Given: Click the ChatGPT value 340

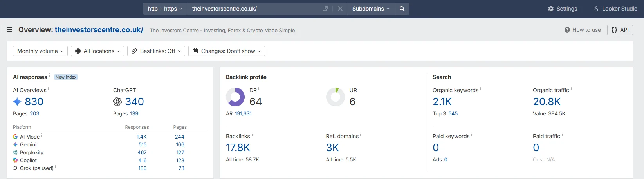Looking at the screenshot, I should coord(135,102).
